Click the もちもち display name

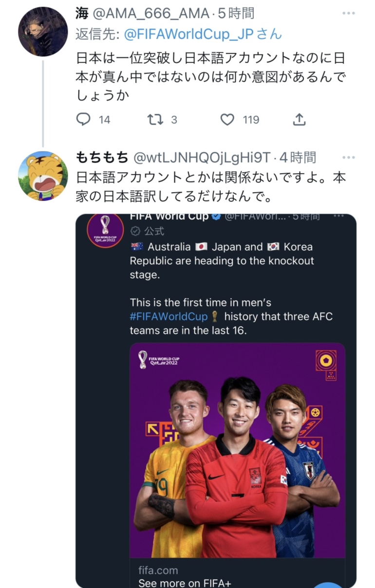point(102,157)
